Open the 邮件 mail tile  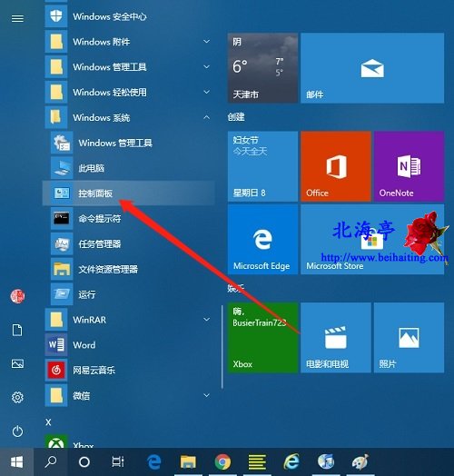pos(372,68)
